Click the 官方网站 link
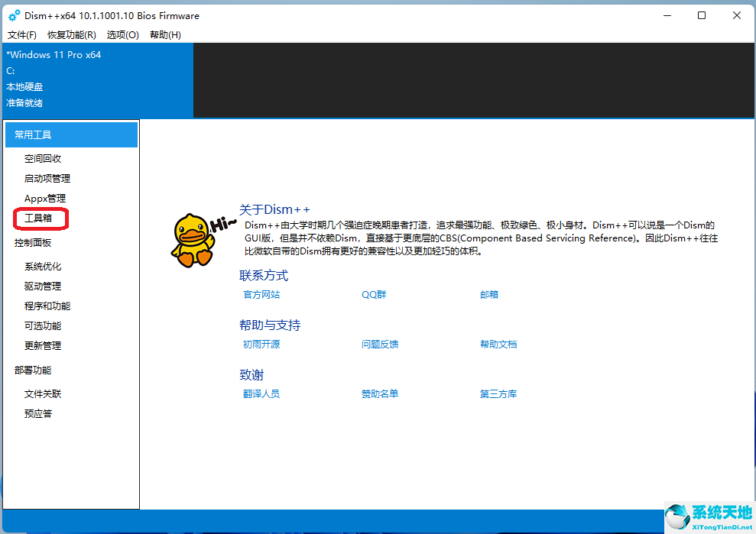Screen dimensions: 756x534 point(262,294)
